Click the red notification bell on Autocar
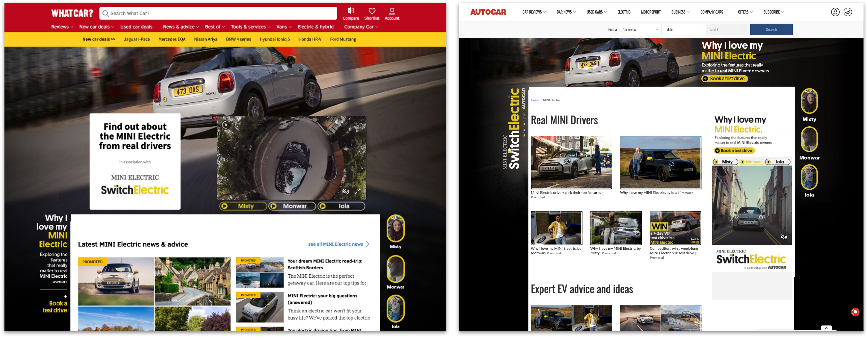Viewport: 868px width, 337px height. point(855,312)
